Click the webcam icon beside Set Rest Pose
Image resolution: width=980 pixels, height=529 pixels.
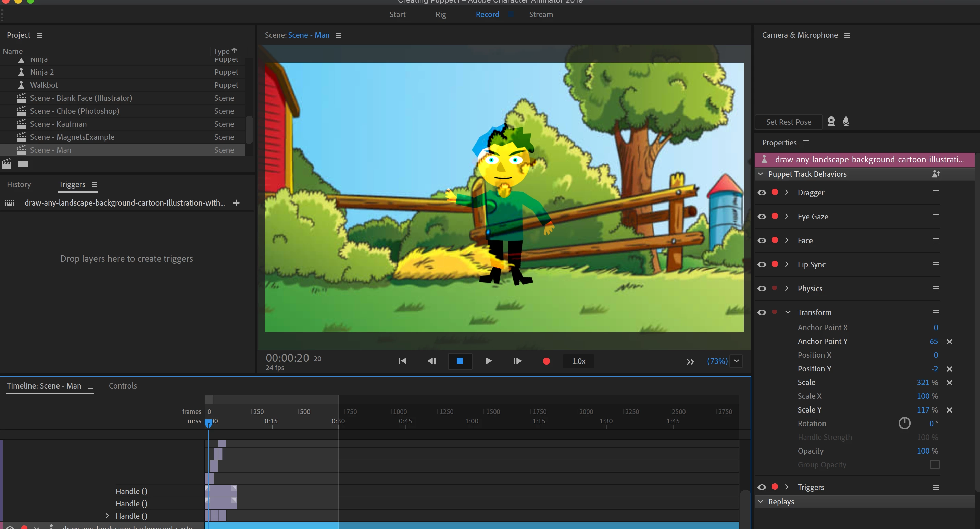(831, 121)
